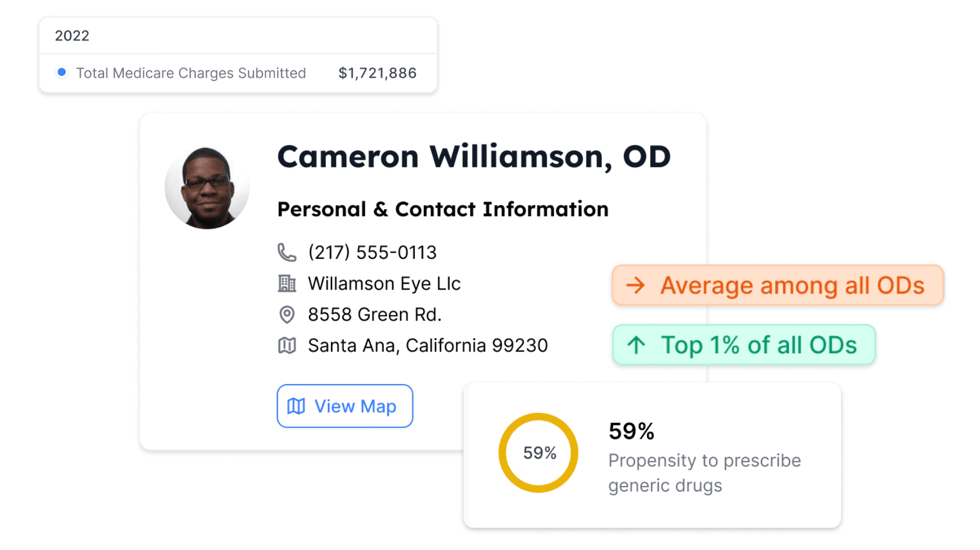980x550 pixels.
Task: Click the Propensity to prescribe generic drugs label
Action: [x=704, y=472]
